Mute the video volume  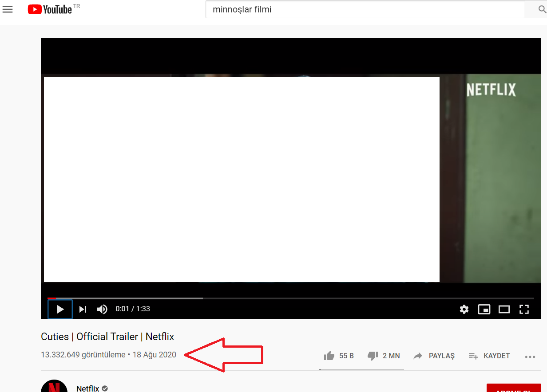[x=102, y=309]
